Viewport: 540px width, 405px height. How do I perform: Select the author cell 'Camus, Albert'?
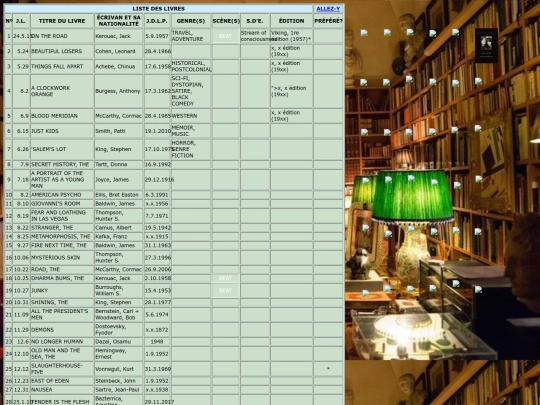click(x=118, y=228)
